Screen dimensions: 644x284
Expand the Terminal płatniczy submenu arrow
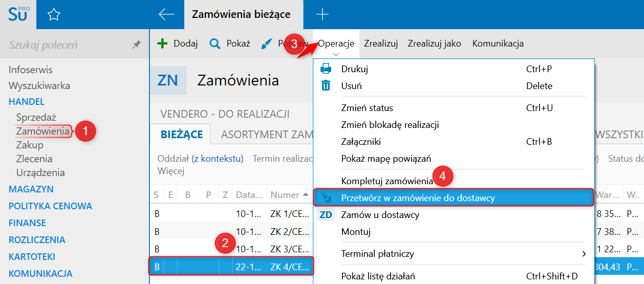click(x=584, y=254)
